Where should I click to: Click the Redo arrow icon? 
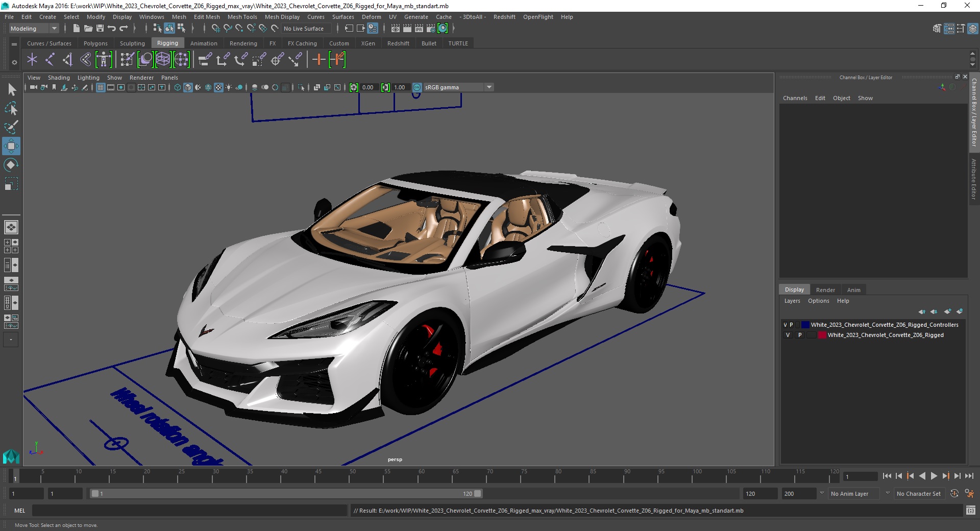point(124,29)
